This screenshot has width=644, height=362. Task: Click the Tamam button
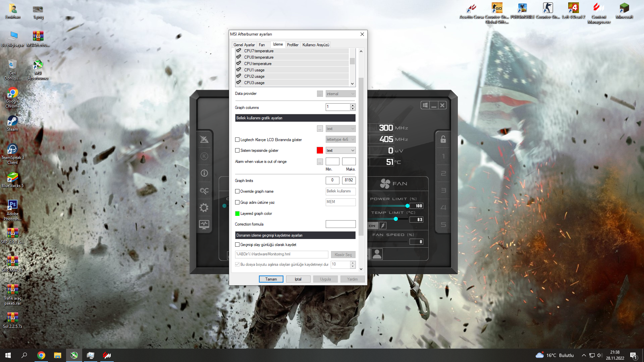pos(271,279)
